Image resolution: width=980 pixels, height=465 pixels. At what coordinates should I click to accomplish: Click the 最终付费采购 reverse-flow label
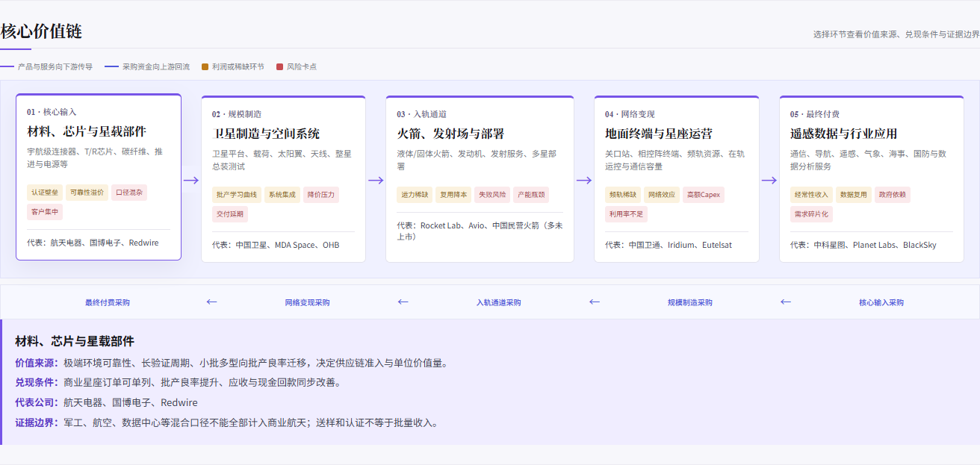(108, 302)
